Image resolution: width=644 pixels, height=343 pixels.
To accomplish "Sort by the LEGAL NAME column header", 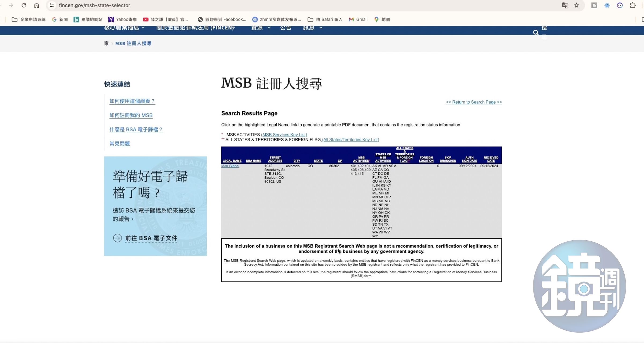I will [232, 161].
